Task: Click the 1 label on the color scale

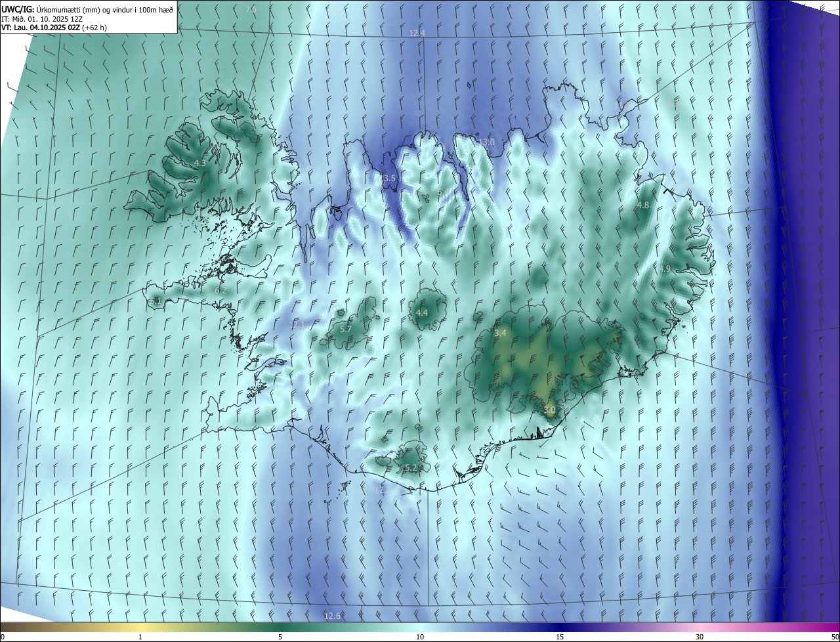Action: tap(140, 637)
